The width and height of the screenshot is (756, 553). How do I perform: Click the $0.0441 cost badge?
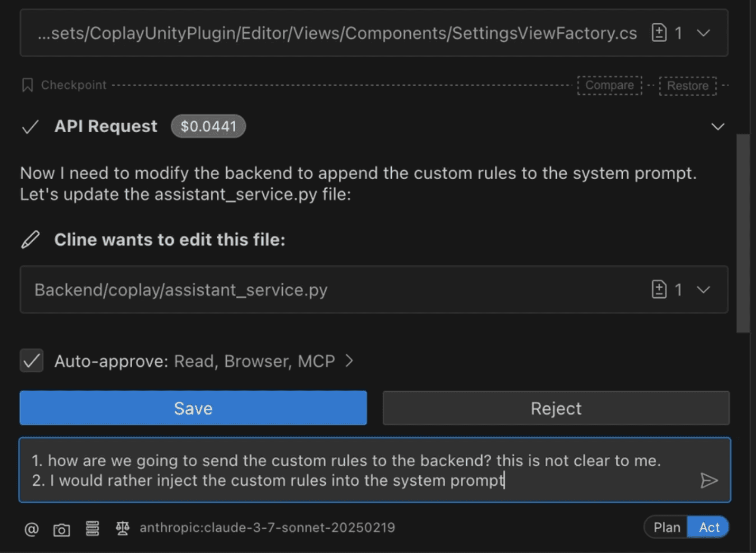pos(208,126)
